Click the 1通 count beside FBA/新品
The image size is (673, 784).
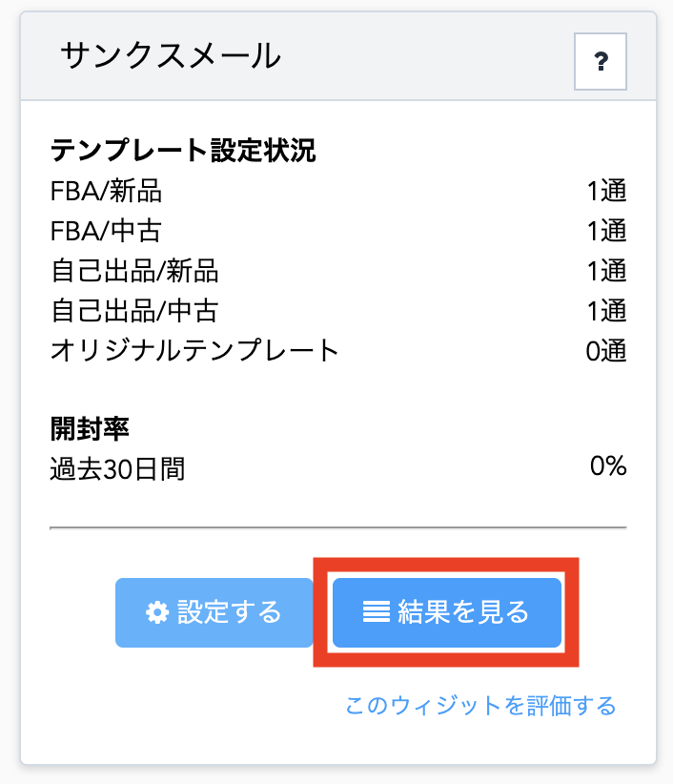click(x=606, y=191)
